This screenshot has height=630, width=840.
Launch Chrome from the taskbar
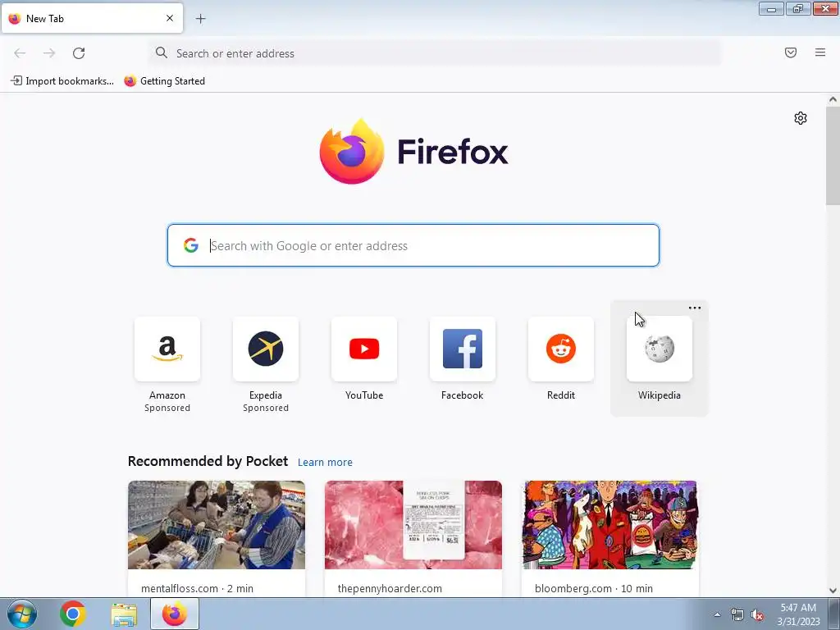73,614
